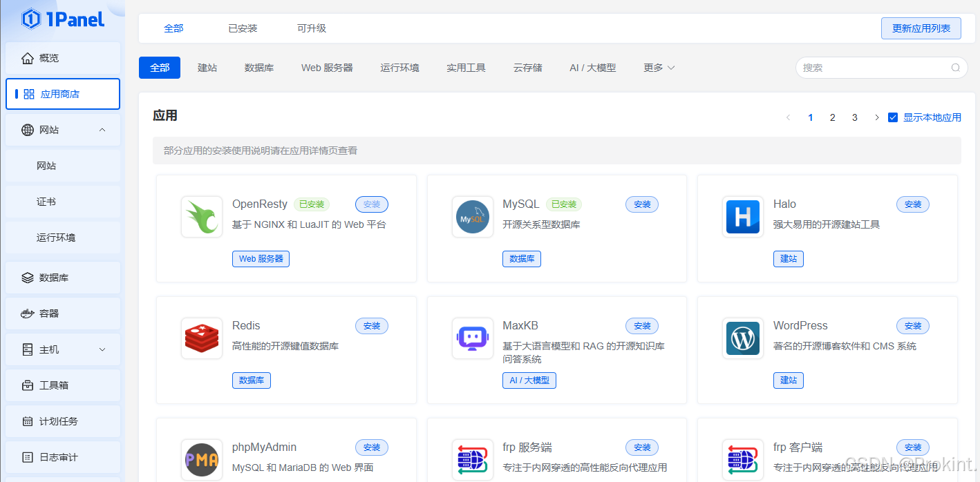
Task: Click 安装 on the frp 服务端 card
Action: pyautogui.click(x=642, y=447)
